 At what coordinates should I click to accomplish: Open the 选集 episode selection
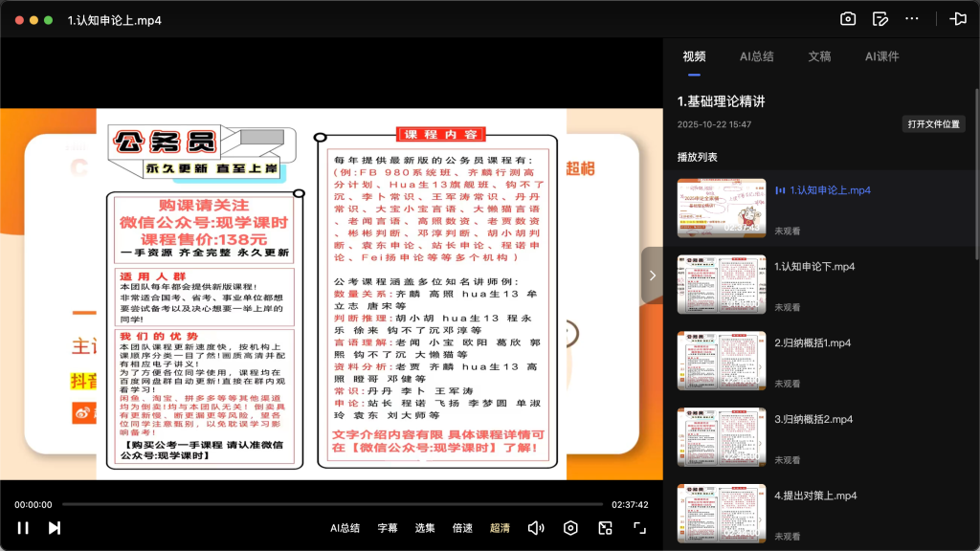425,527
